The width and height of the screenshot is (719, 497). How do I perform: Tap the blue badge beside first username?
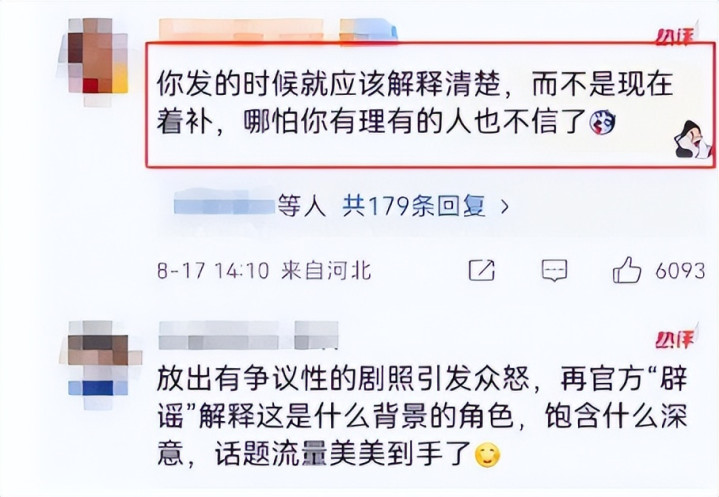coord(368,28)
